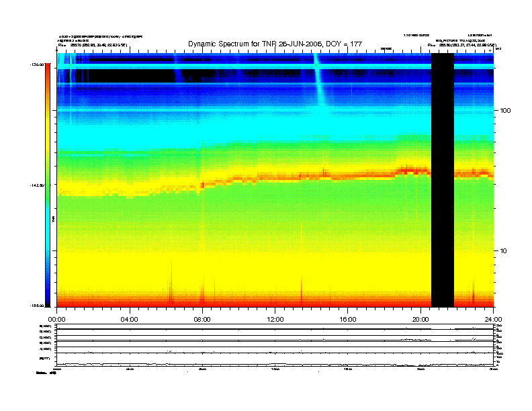Image resolution: width=532 pixels, height=411 pixels.
Task: Click the bottom value label of the color bar
Action: pyautogui.click(x=38, y=306)
